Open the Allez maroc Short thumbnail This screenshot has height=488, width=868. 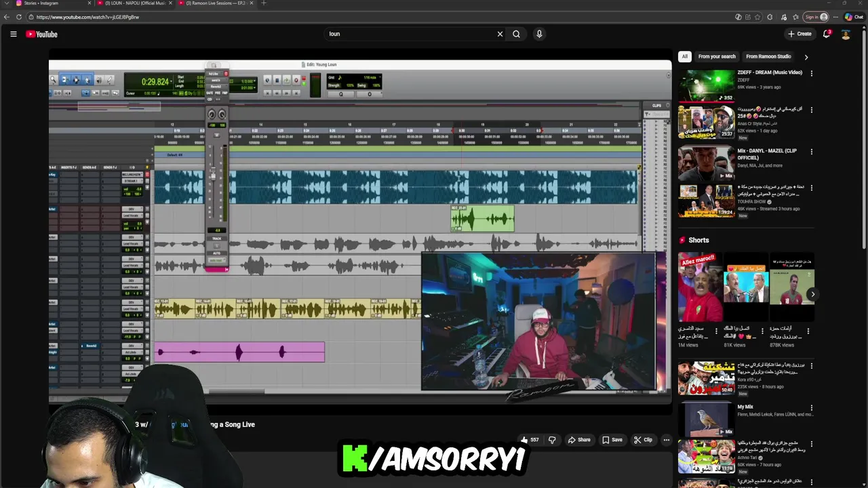[x=700, y=287]
